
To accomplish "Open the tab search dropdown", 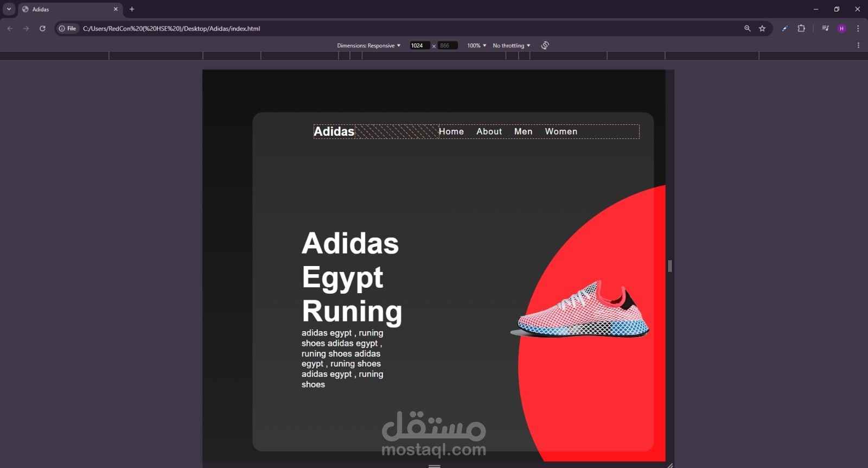I will pyautogui.click(x=9, y=9).
